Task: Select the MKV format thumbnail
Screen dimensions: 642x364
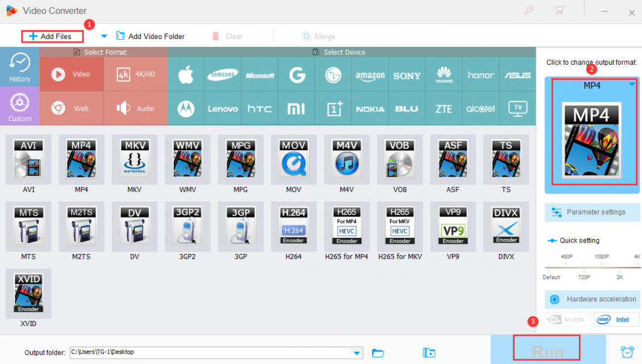Action: 134,160
